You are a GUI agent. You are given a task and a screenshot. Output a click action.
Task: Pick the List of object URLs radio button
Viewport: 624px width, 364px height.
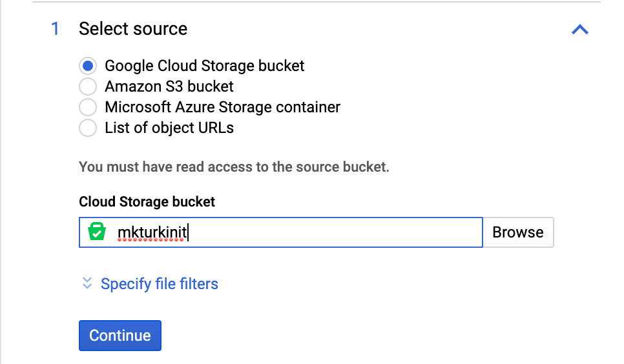click(88, 128)
